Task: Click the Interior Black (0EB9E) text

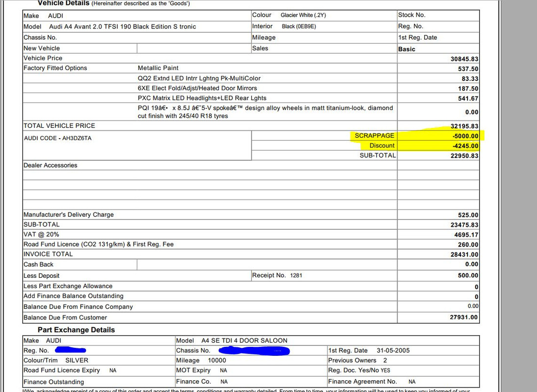Action: pos(284,26)
